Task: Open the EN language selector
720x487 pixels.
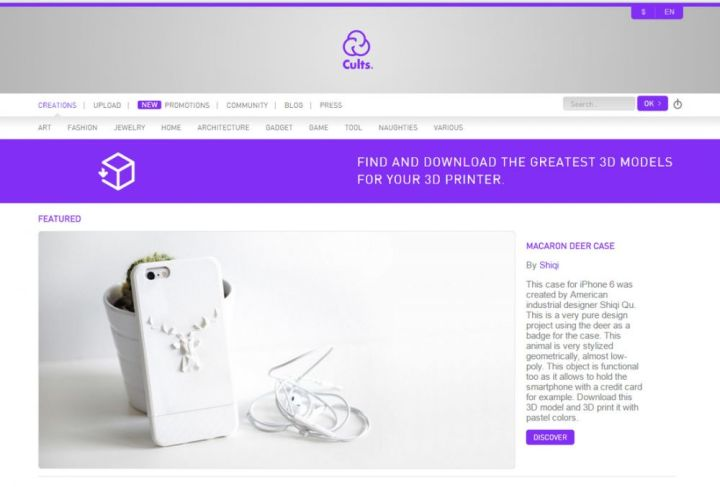Action: 669,12
